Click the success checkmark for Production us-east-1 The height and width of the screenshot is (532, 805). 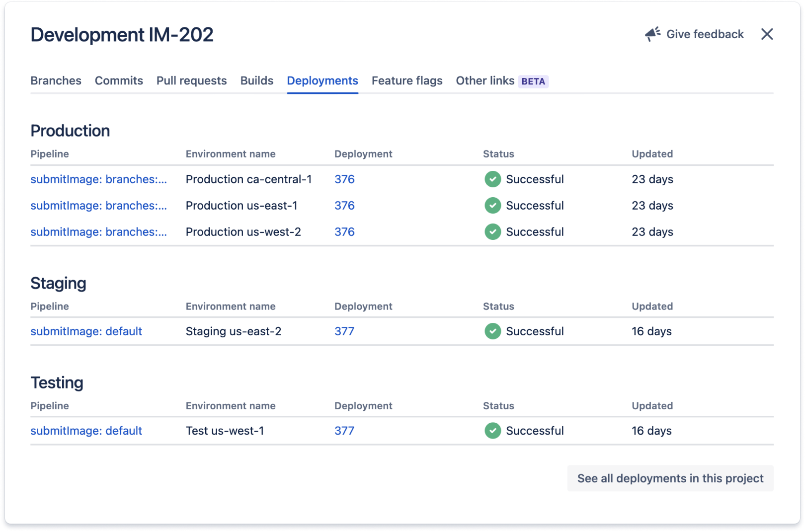(x=492, y=205)
